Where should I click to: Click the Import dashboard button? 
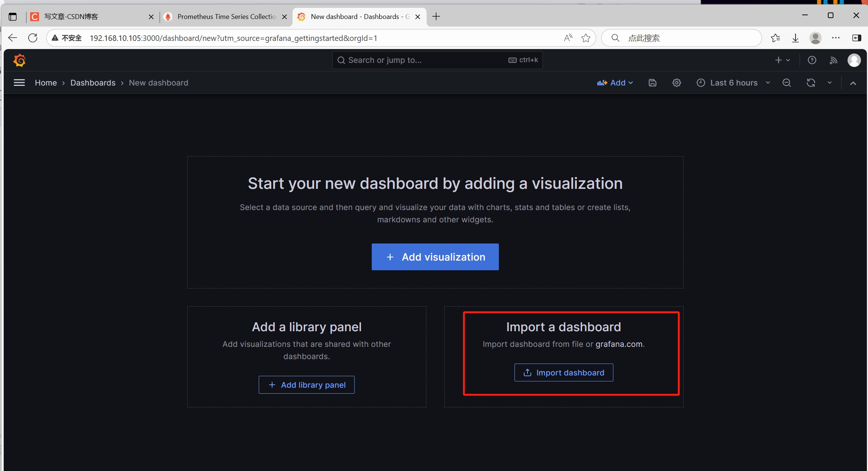pos(564,372)
